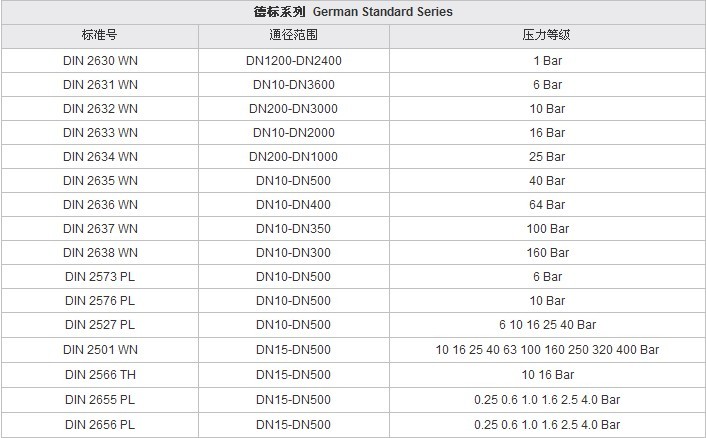Select the 压力等级 column header
The height and width of the screenshot is (438, 706).
(547, 35)
